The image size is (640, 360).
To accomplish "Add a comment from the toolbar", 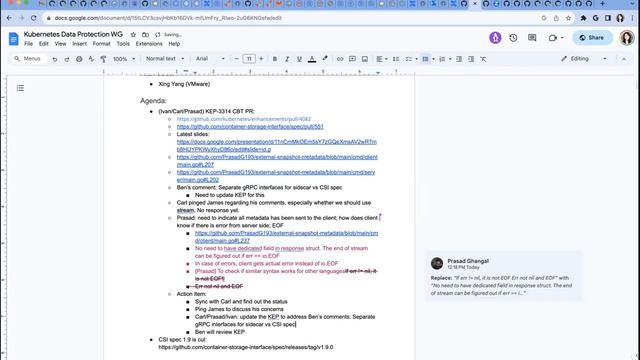I will point(352,59).
